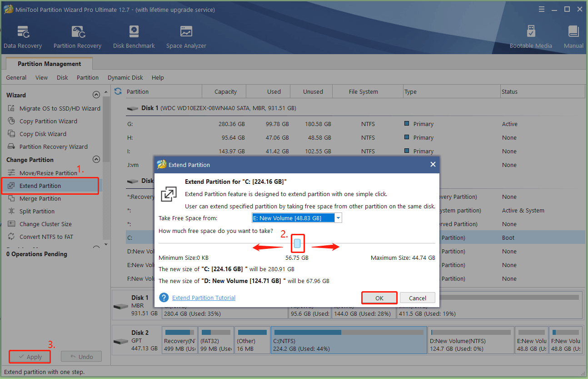Select the I: partition row

pos(355,151)
